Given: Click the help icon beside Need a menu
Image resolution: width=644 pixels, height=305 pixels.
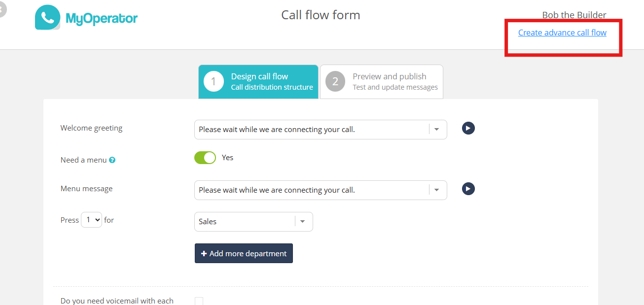Looking at the screenshot, I should (112, 160).
